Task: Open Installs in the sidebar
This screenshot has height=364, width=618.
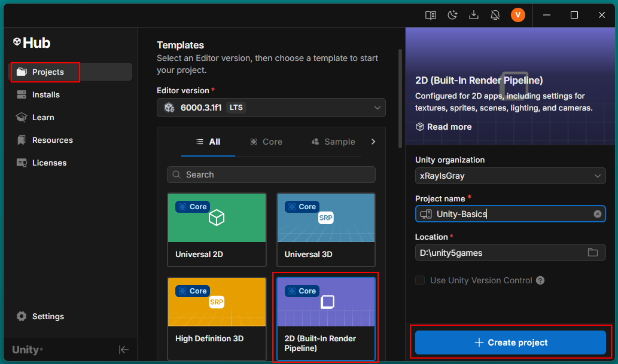Action: [46, 94]
